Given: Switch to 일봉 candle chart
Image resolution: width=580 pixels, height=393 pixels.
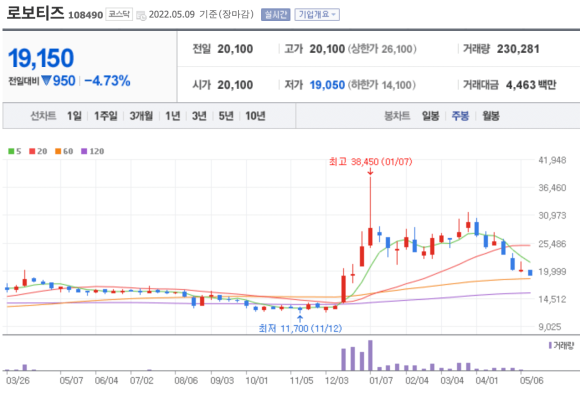Looking at the screenshot, I should 431,116.
